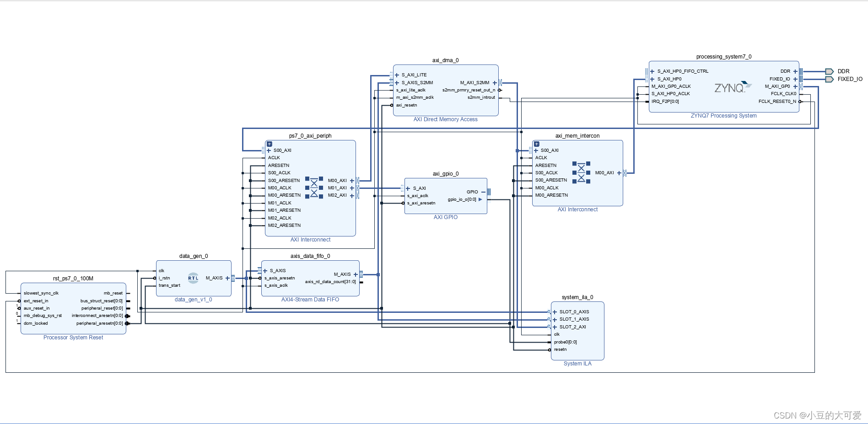The width and height of the screenshot is (868, 424).
Task: Select the axis_data_fifo_0 block title
Action: (x=310, y=256)
